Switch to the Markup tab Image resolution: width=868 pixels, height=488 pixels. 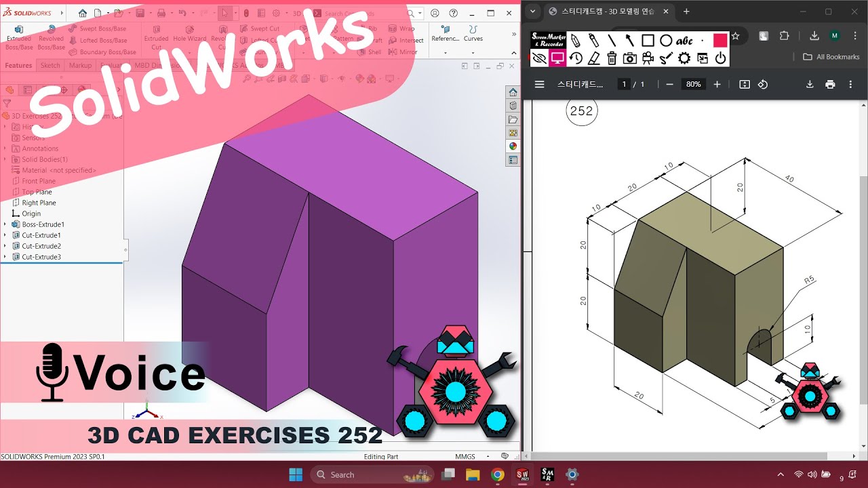[80, 66]
